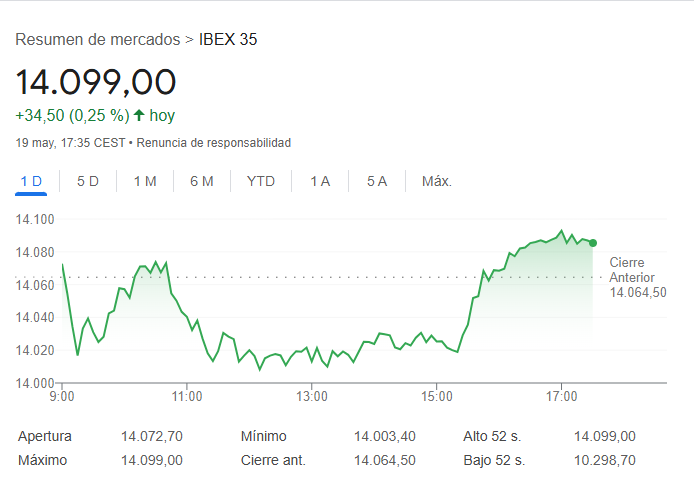Open the 1 M chart tab

click(145, 181)
